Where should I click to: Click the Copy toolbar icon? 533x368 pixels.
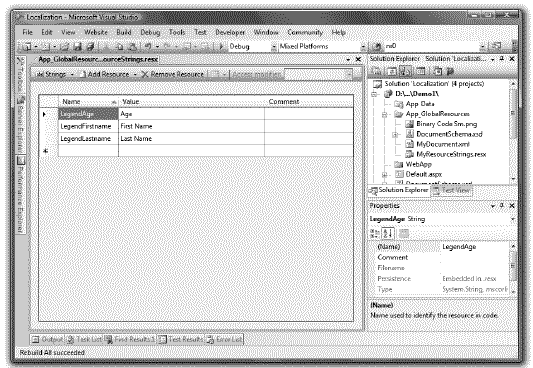119,47
